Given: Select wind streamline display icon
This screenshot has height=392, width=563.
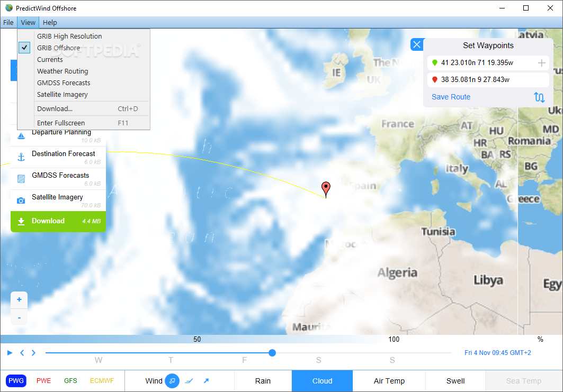Looking at the screenshot, I should pyautogui.click(x=172, y=381).
